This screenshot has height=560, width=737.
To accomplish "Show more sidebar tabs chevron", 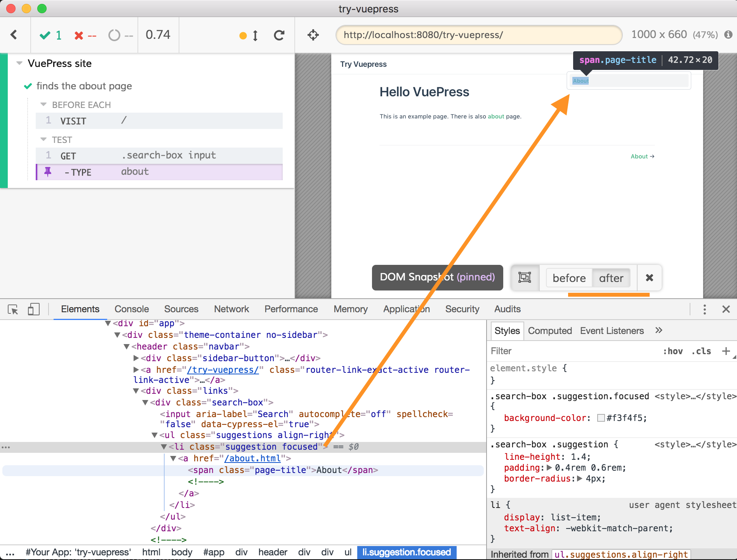I will point(659,330).
